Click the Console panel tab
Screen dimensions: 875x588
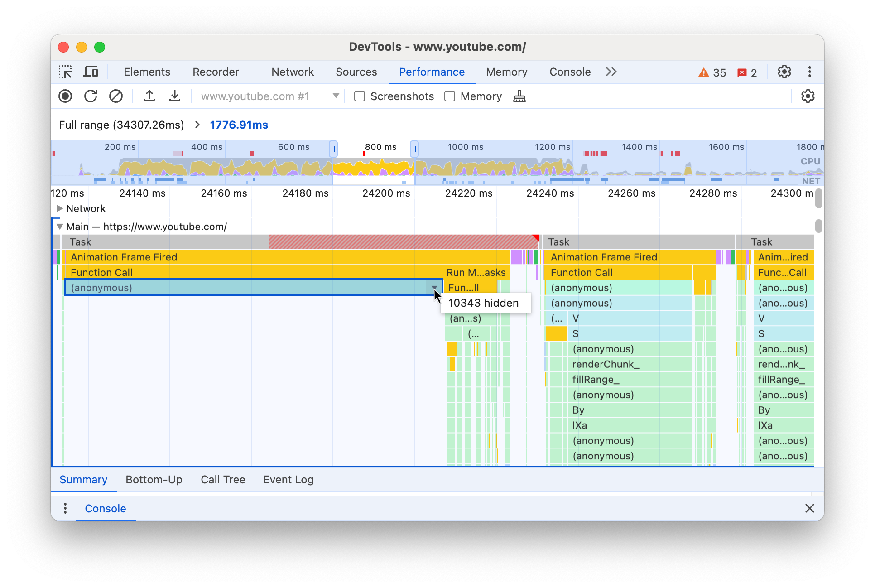pos(569,72)
